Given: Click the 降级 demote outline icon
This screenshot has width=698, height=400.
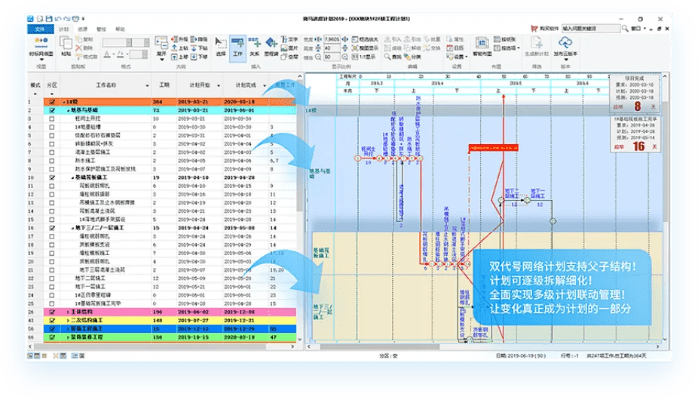Looking at the screenshot, I should 194,40.
